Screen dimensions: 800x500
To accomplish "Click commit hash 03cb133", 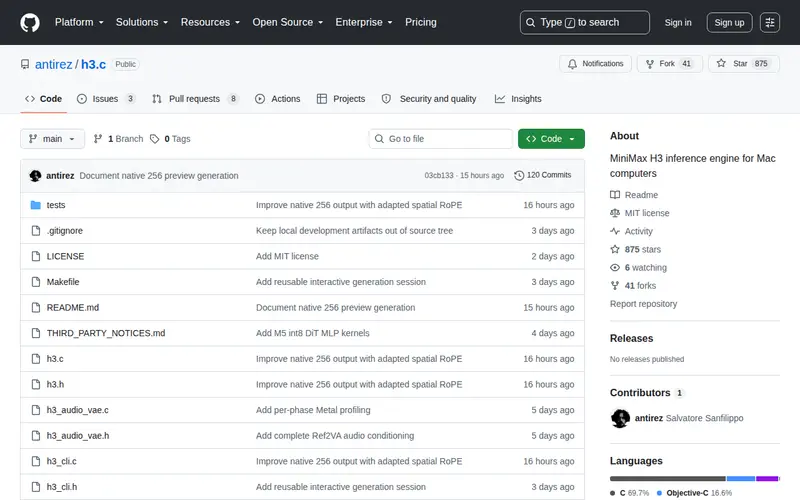I will point(439,176).
